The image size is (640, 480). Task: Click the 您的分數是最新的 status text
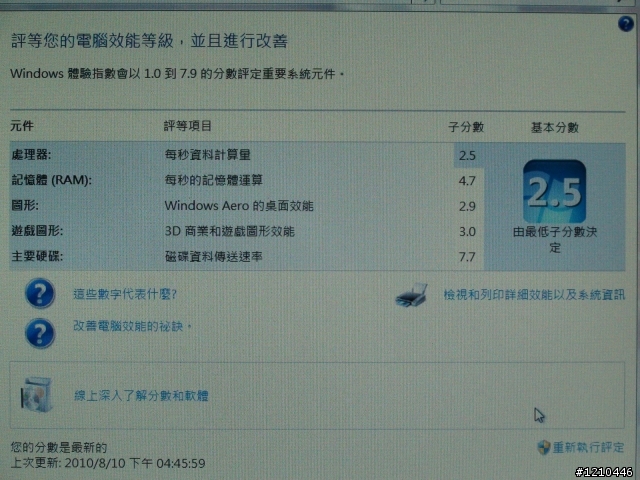click(59, 447)
